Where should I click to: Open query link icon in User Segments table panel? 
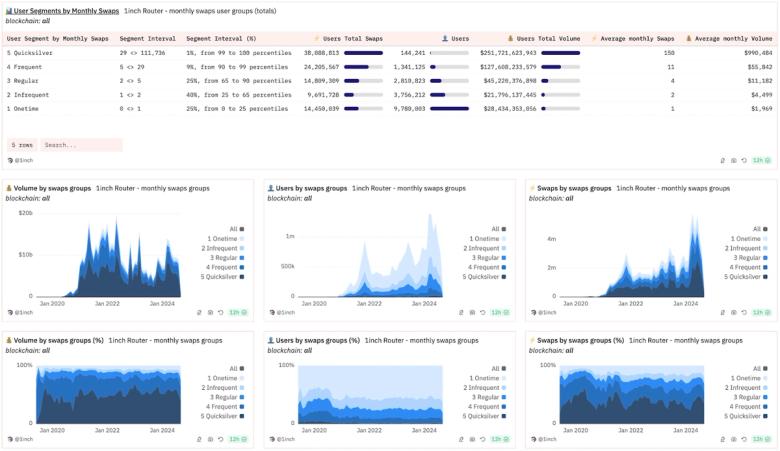click(723, 160)
